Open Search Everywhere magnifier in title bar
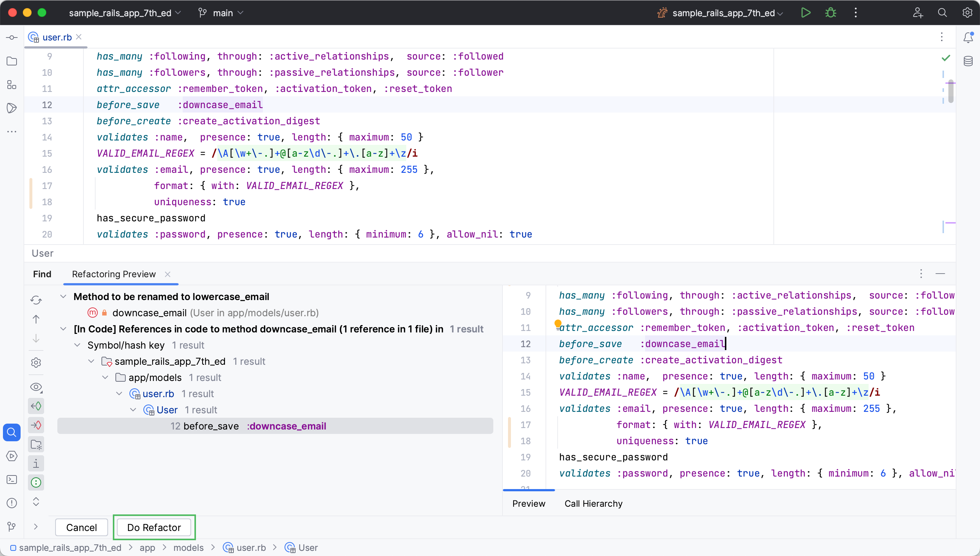Viewport: 980px width, 556px height. click(x=942, y=13)
